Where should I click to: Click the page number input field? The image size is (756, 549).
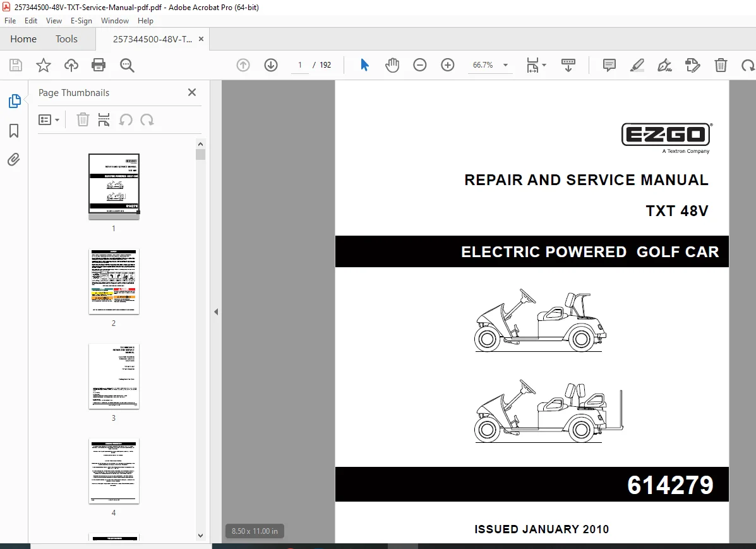point(300,65)
